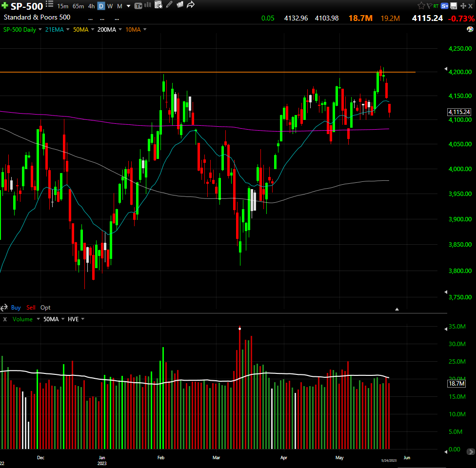Image resolution: width=476 pixels, height=468 pixels.
Task: Click the first ellipsis field after company name
Action: click(x=90, y=19)
